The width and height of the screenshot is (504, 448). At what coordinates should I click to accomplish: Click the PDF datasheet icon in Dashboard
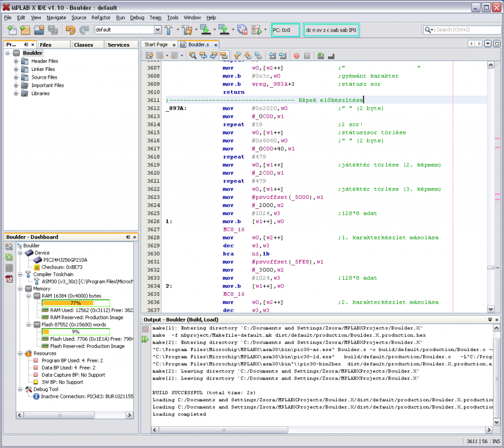(9, 279)
